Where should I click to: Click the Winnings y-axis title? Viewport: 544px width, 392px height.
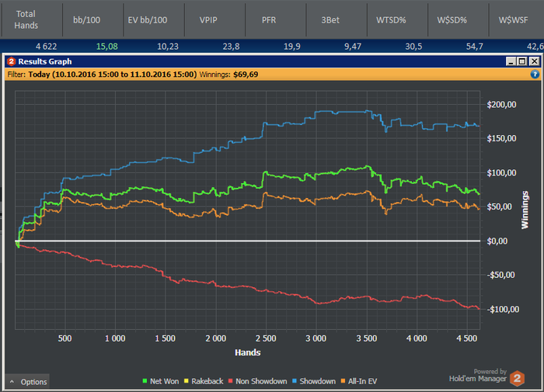pos(525,210)
